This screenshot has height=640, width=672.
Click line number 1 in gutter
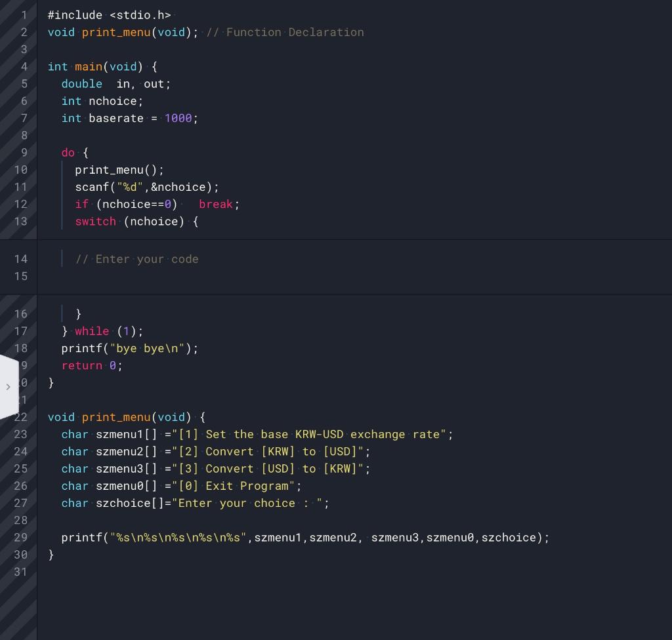(x=24, y=15)
